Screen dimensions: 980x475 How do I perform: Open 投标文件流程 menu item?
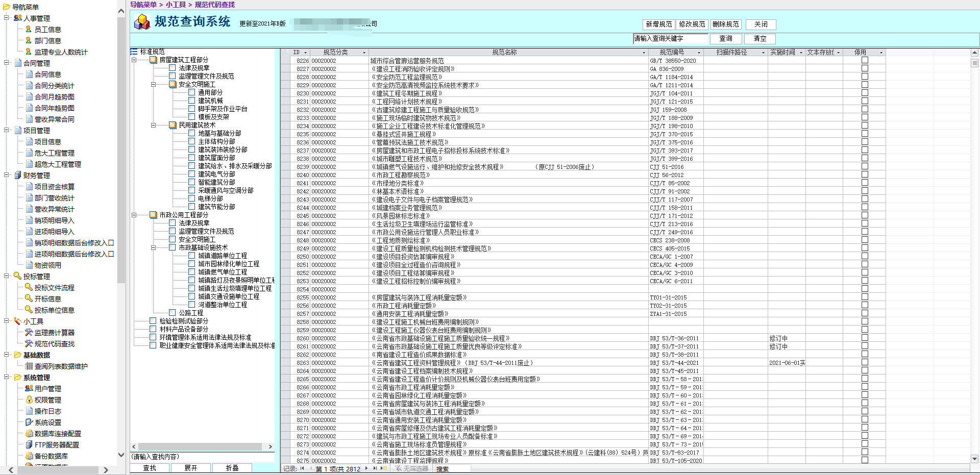(54, 288)
